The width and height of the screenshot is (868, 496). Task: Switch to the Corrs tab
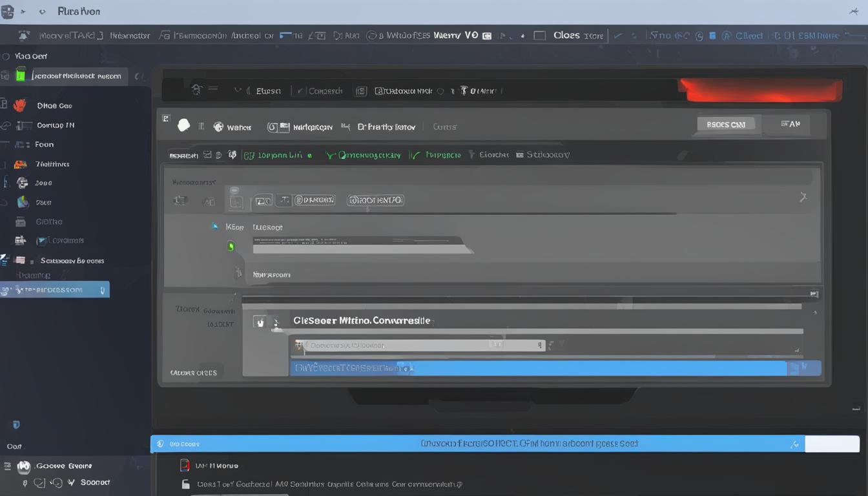pyautogui.click(x=444, y=127)
